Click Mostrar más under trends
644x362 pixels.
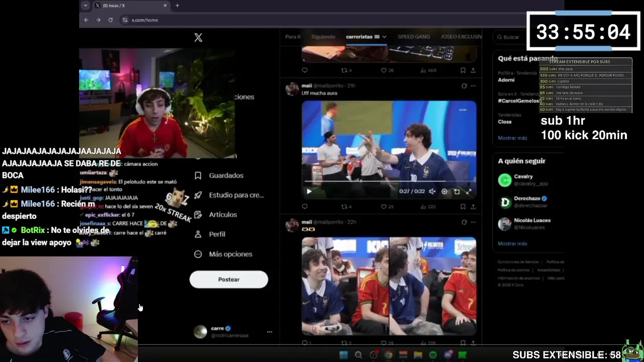[512, 138]
